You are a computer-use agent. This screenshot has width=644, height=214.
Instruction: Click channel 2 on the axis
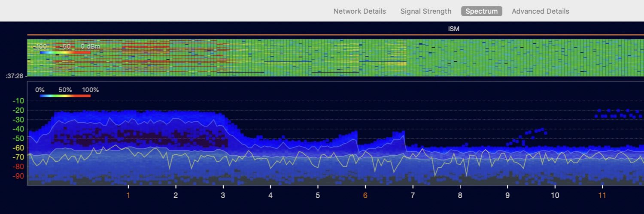point(176,196)
